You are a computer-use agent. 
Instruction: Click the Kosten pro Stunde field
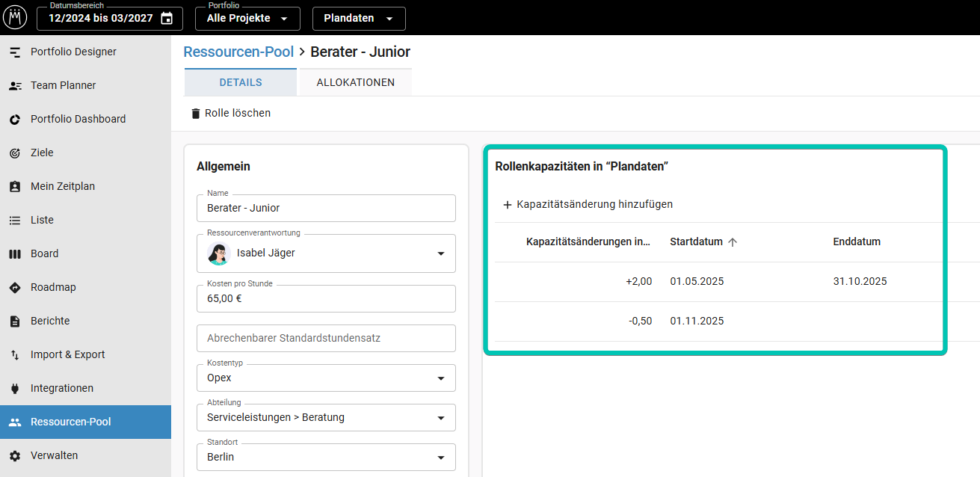click(x=326, y=298)
